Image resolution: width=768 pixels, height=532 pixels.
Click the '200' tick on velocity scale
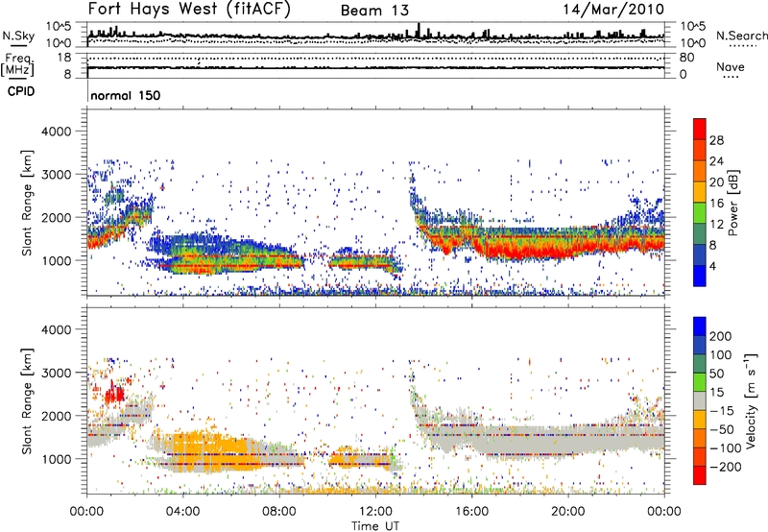point(721,336)
